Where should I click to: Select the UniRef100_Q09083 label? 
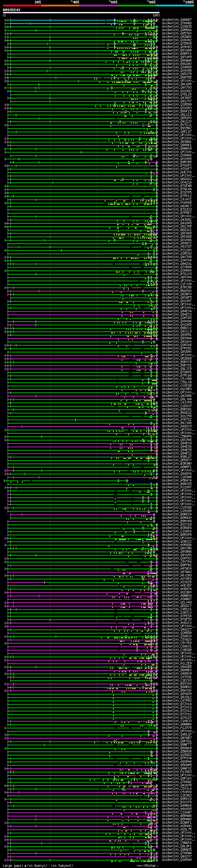(x=177, y=47)
